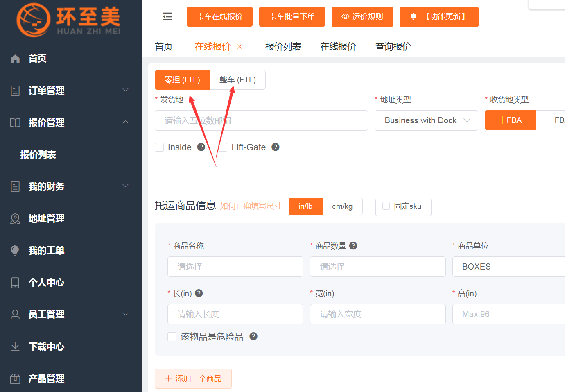Click the plus icon on 添加一个商品
The height and width of the screenshot is (392, 565).
(x=168, y=378)
